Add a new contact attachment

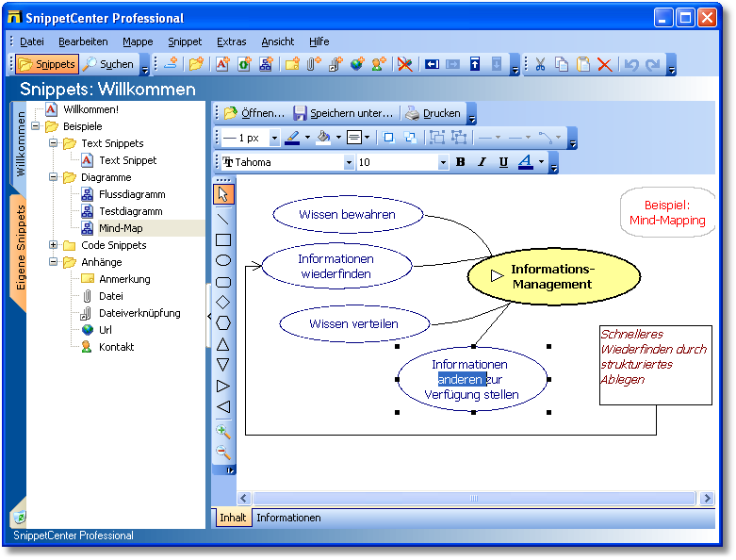click(379, 64)
